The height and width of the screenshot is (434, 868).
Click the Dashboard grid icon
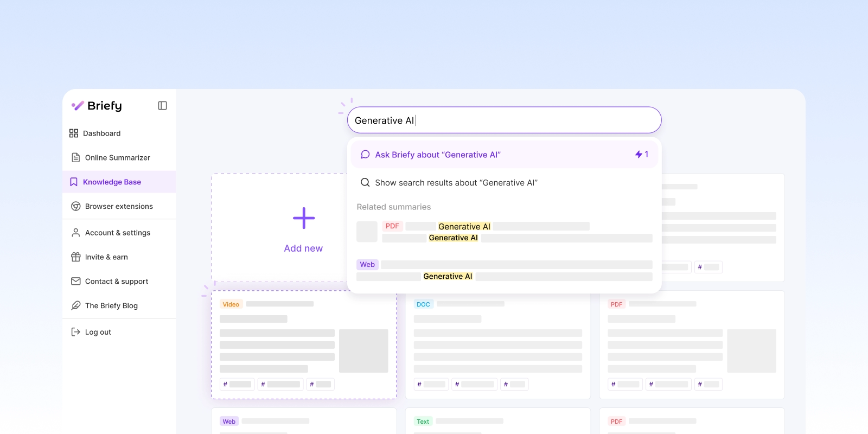coord(74,133)
